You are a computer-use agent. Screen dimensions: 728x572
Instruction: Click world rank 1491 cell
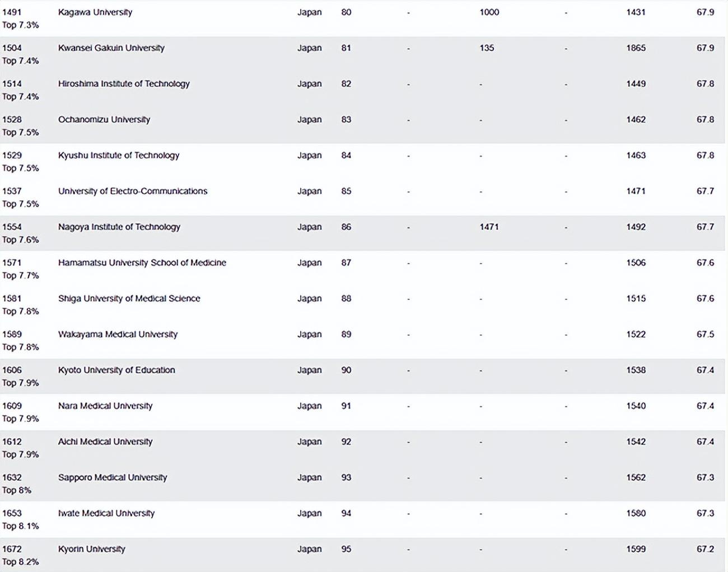tap(12, 12)
